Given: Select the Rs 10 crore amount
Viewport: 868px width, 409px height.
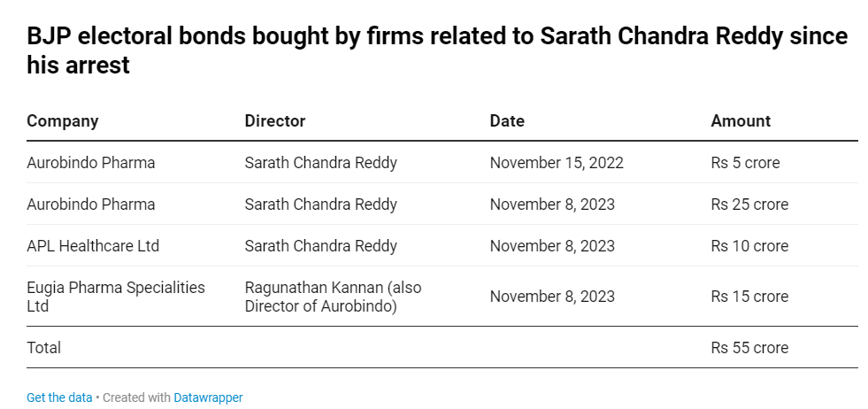Looking at the screenshot, I should click(749, 245).
